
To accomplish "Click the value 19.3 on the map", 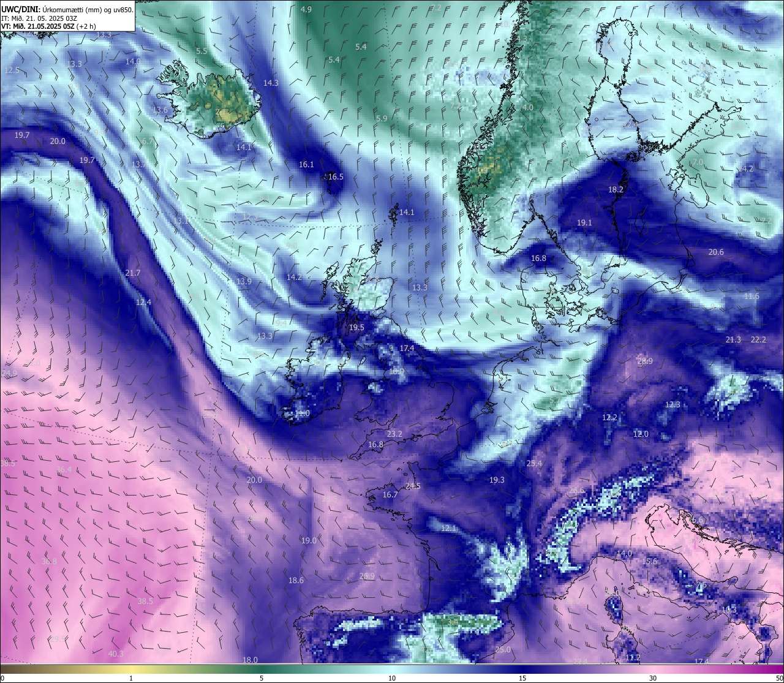I will point(497,480).
